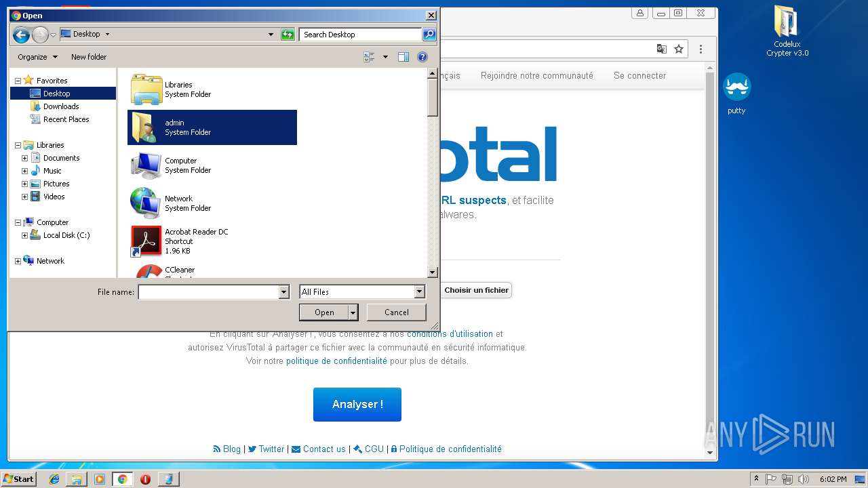Click the file list scroll down arrow
Image resolution: width=868 pixels, height=488 pixels.
pyautogui.click(x=433, y=272)
